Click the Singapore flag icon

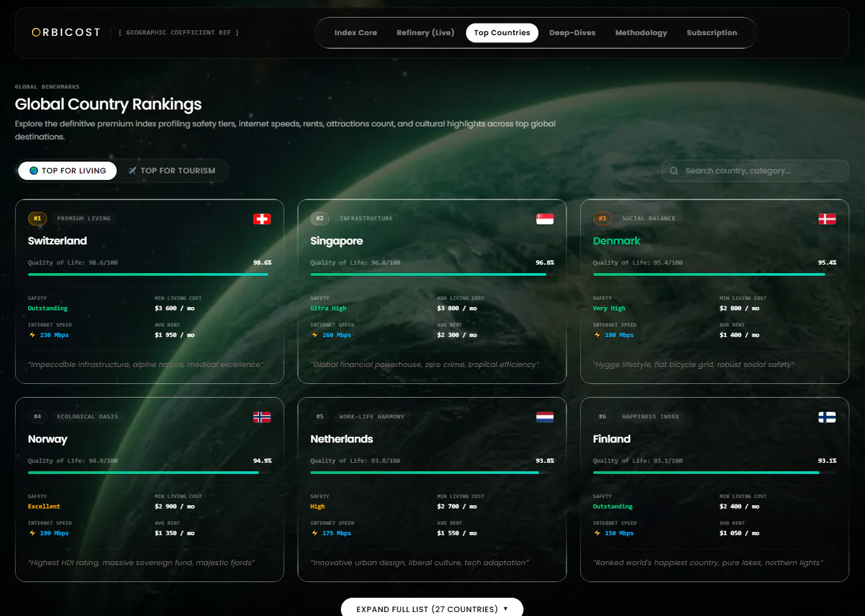pyautogui.click(x=545, y=219)
